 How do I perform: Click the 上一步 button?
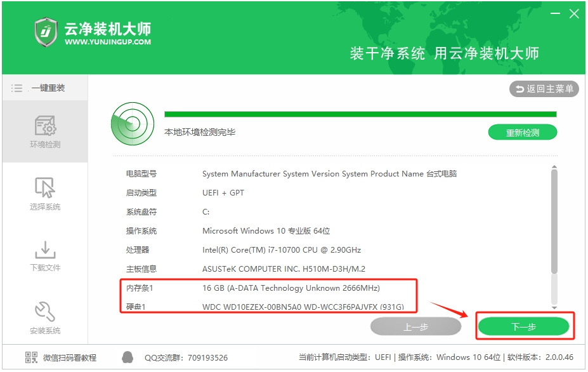pyautogui.click(x=415, y=326)
